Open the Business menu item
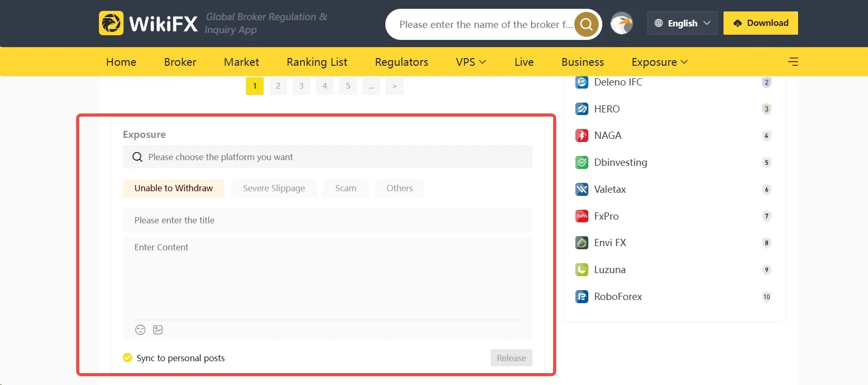Screen dimensions: 868x385 [583, 62]
